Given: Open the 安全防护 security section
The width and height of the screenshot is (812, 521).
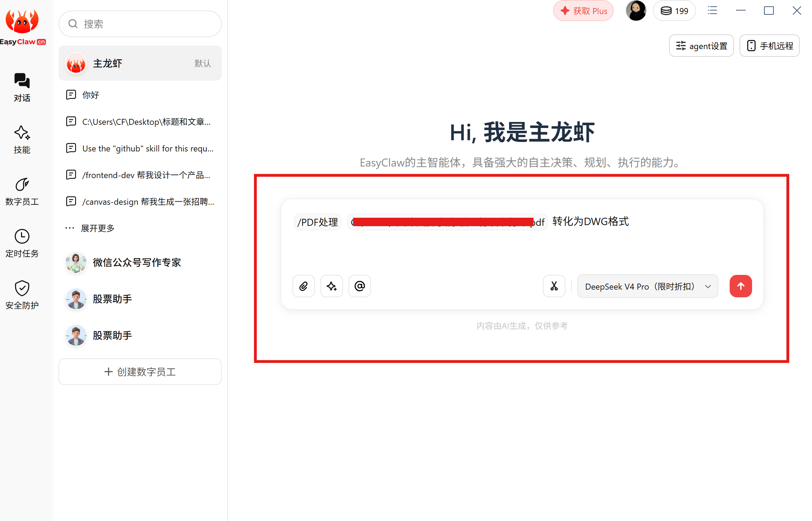Looking at the screenshot, I should [22, 295].
